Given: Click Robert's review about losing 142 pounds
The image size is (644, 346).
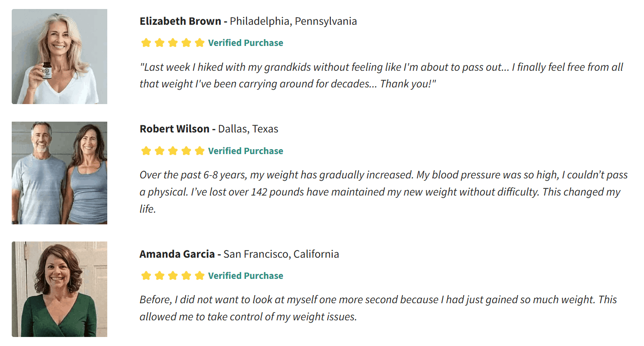Looking at the screenshot, I should click(384, 192).
